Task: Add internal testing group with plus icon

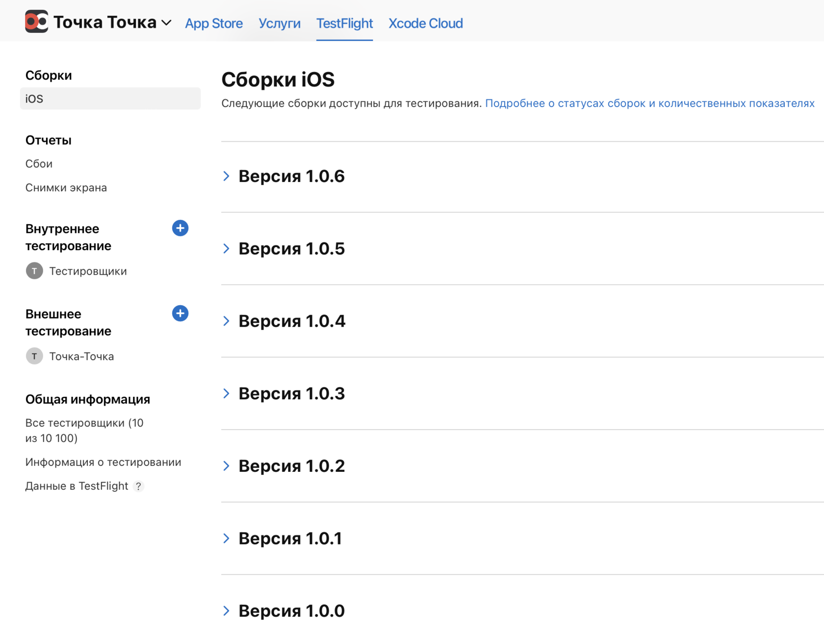Action: pyautogui.click(x=180, y=228)
